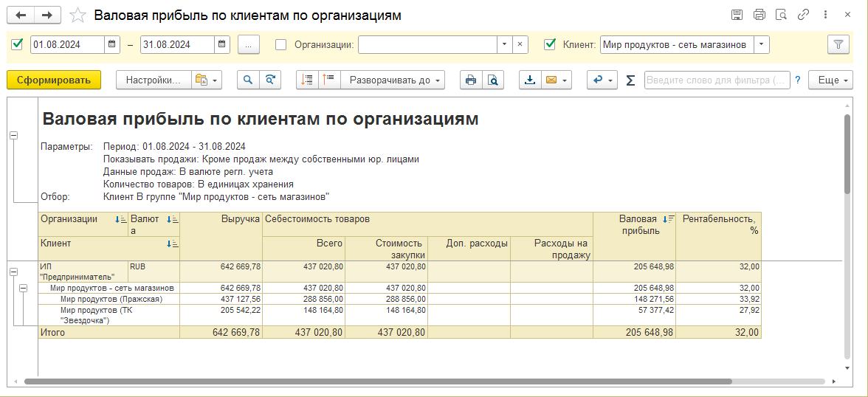The image size is (868, 397).
Task: Copy link using chain icon in title bar
Action: point(803,15)
